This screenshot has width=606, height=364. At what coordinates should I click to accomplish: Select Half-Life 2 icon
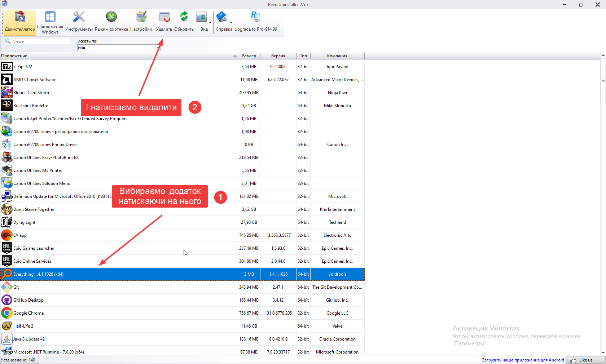pos(6,326)
